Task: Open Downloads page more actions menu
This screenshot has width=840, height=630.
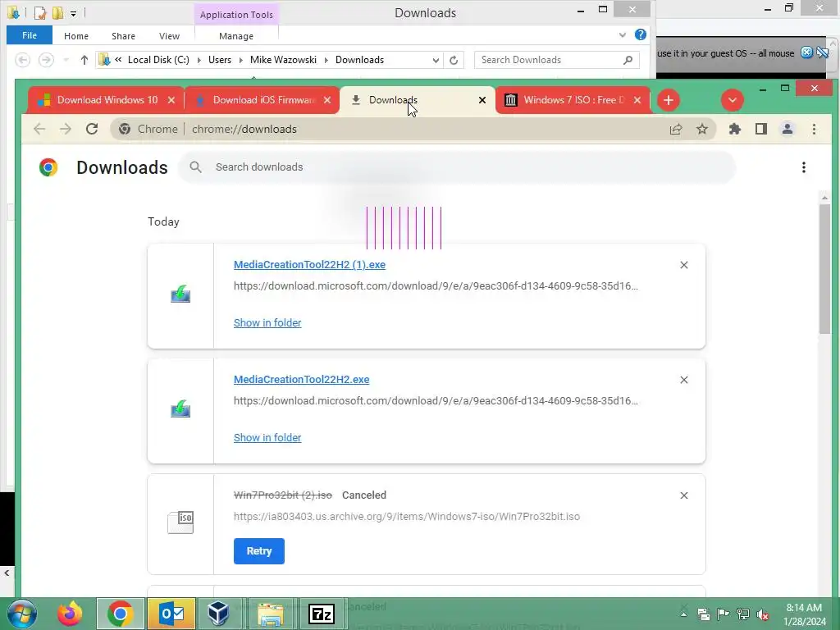Action: pos(804,167)
